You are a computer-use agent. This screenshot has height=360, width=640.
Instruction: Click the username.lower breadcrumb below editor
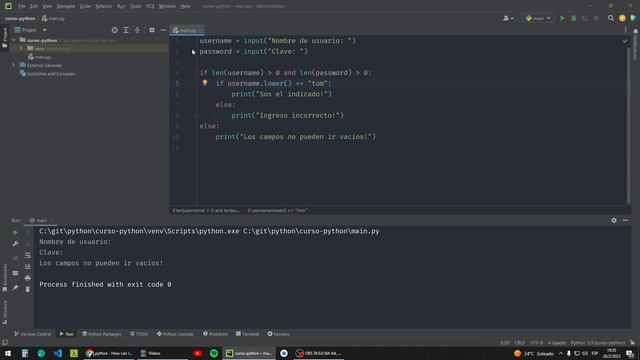tap(278, 211)
